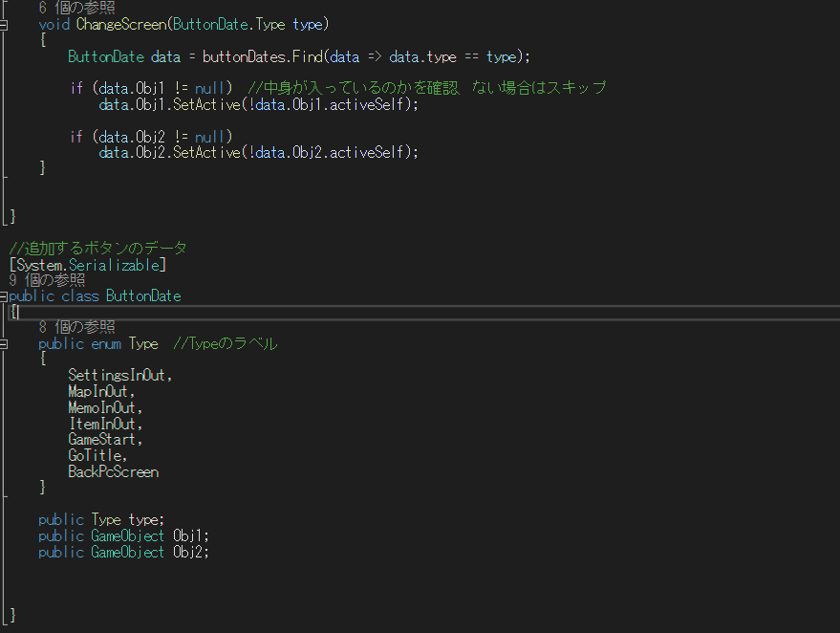
Task: Open the '9 個の参照' references link
Action: tap(47, 280)
